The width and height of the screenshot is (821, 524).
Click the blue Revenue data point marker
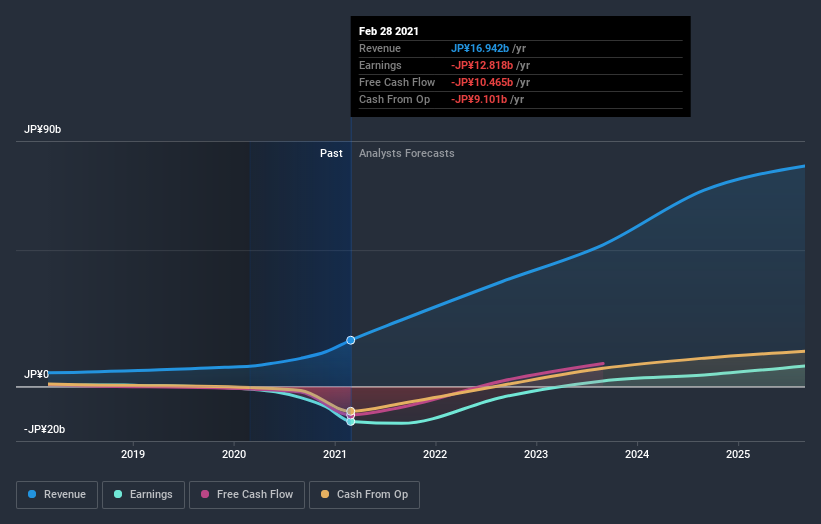click(x=351, y=340)
